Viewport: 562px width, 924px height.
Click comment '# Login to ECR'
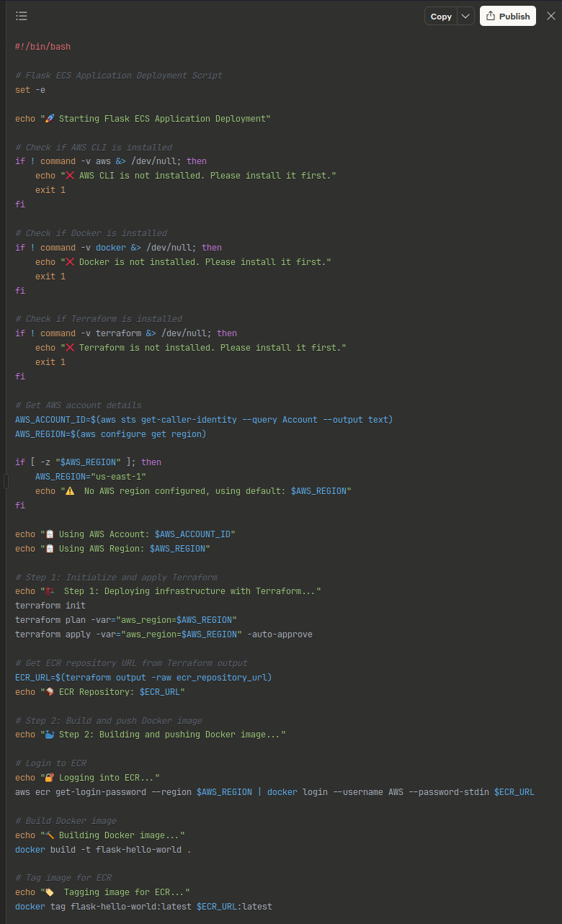[50, 763]
